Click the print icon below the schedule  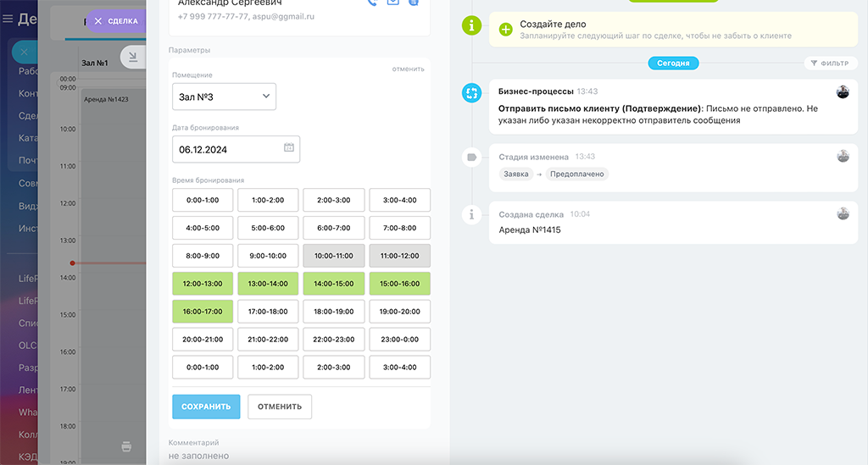click(x=126, y=446)
